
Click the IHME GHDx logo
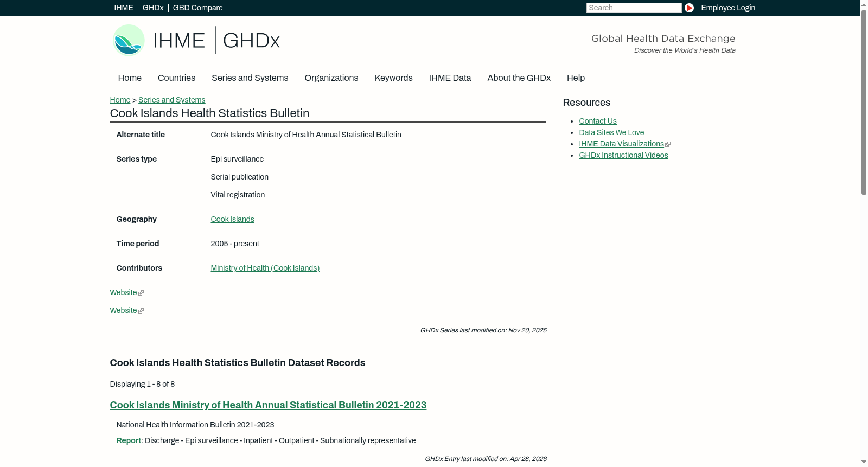(196, 40)
